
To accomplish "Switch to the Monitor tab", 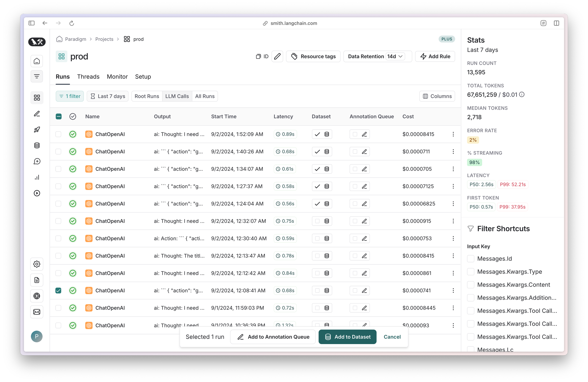I will [117, 77].
